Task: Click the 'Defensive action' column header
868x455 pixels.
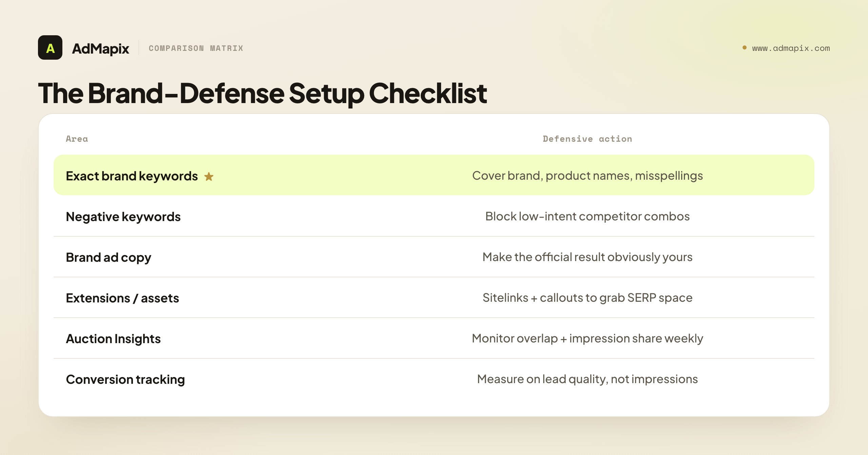Action: point(588,139)
